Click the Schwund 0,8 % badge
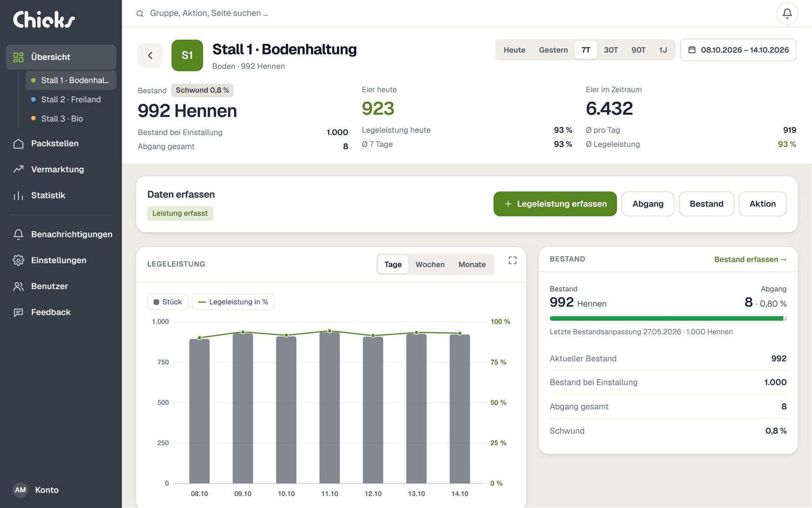 point(202,90)
